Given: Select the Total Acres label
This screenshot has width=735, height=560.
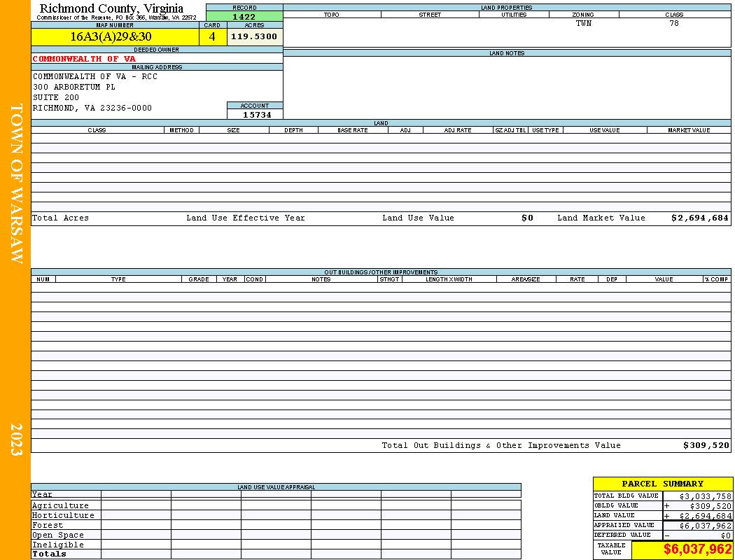Looking at the screenshot, I should (x=60, y=218).
